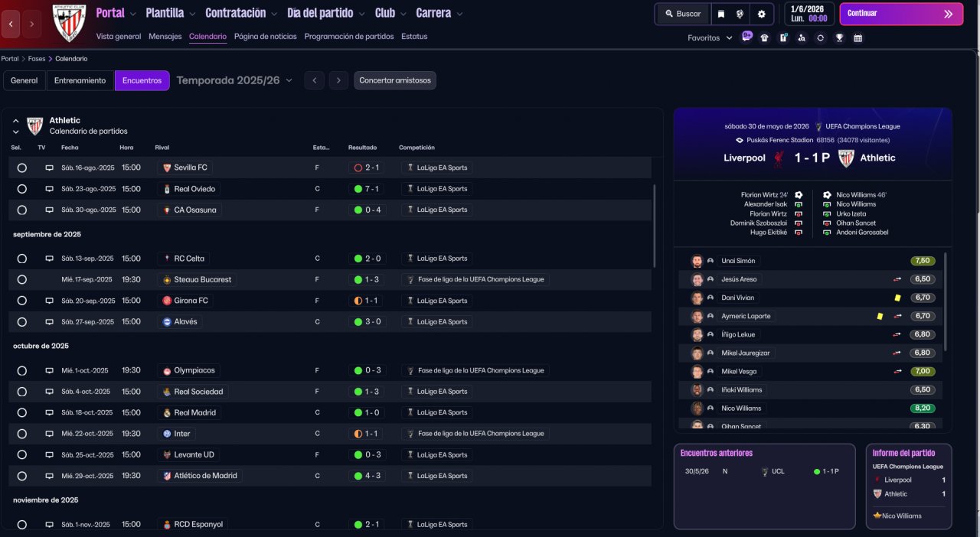Open the calendar shortcut icon in favorites
Screen dimensions: 980x537
click(x=857, y=37)
